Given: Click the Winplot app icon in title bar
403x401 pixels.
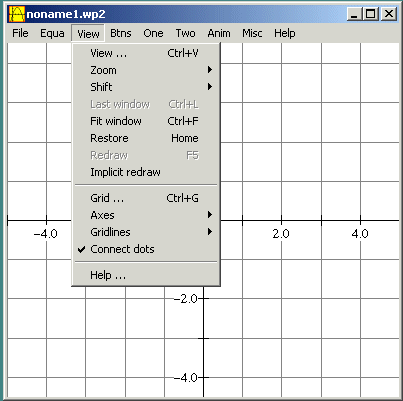Looking at the screenshot, I should [17, 14].
